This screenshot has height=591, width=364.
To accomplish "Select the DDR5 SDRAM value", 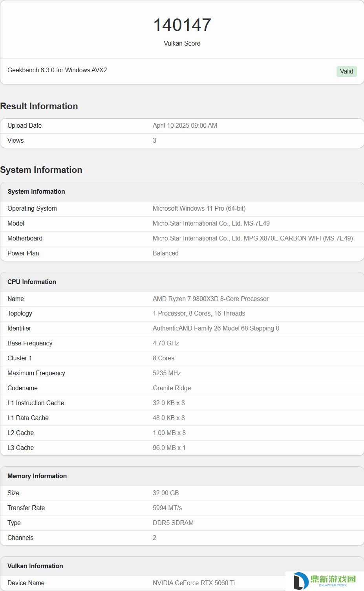I will [173, 523].
